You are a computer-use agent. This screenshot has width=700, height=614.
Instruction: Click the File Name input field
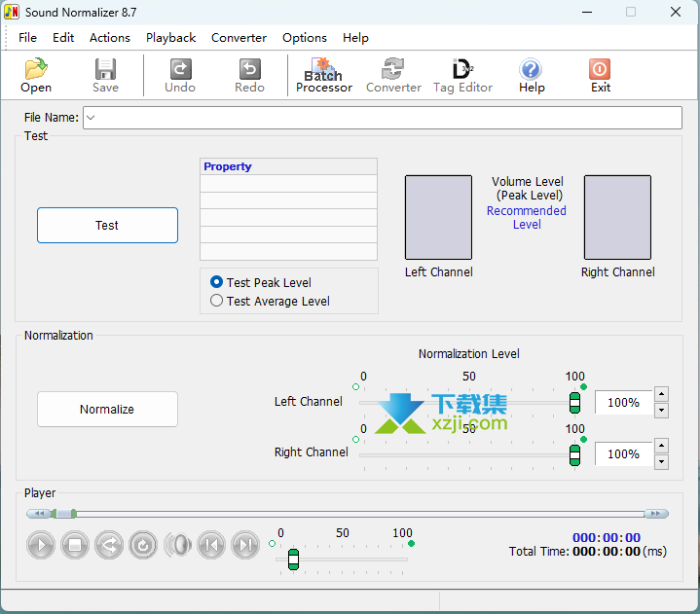click(383, 118)
